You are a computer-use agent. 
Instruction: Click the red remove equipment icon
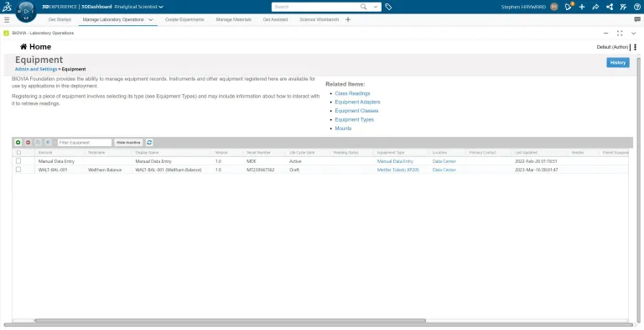click(x=28, y=143)
